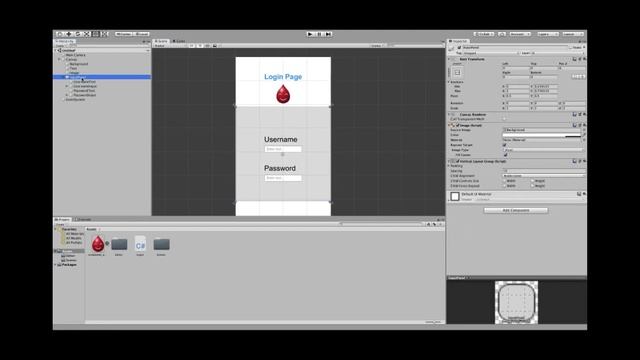Collapse the Canvas tree node
Screen dimensions: 640x360
tap(60, 60)
